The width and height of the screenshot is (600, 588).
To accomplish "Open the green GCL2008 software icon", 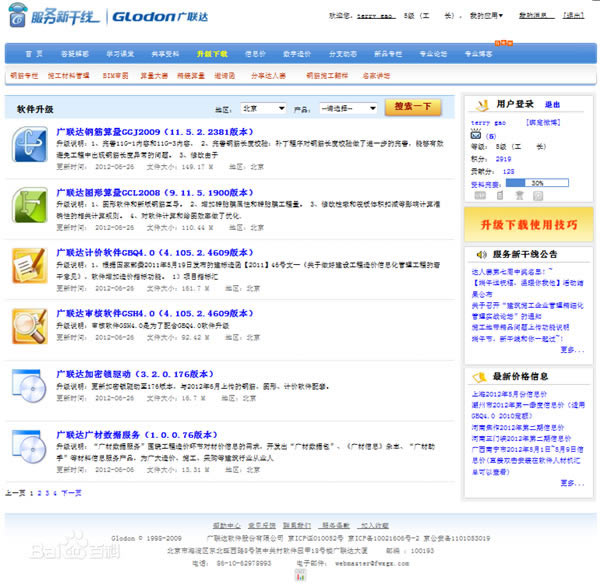I will [30, 205].
